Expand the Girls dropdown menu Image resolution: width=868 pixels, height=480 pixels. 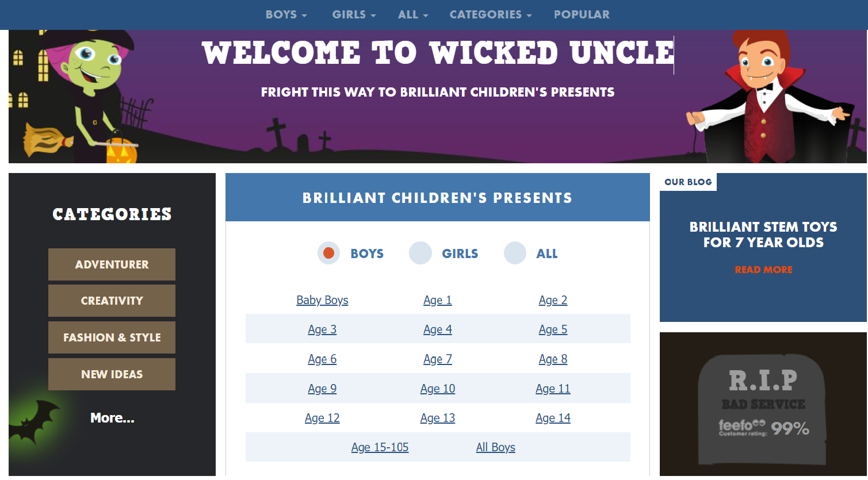tap(354, 14)
